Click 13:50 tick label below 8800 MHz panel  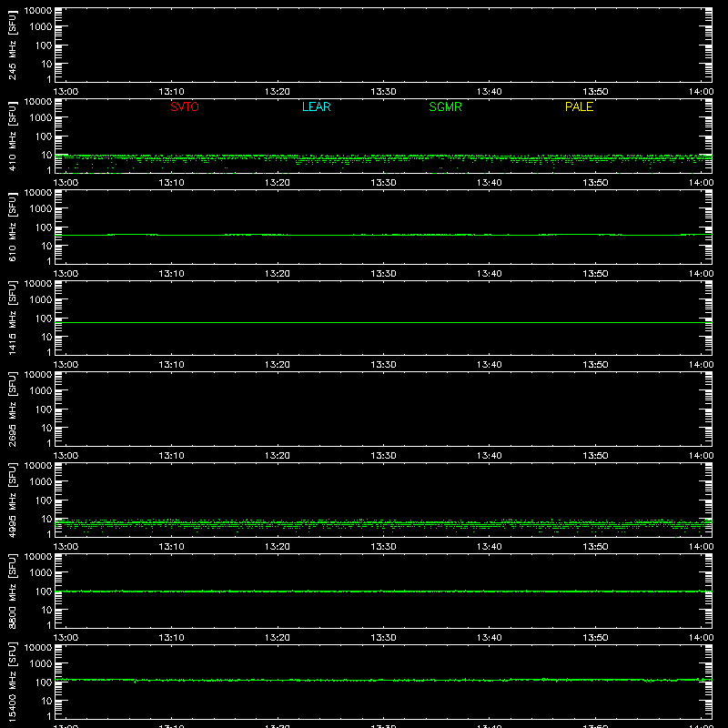pyautogui.click(x=595, y=638)
